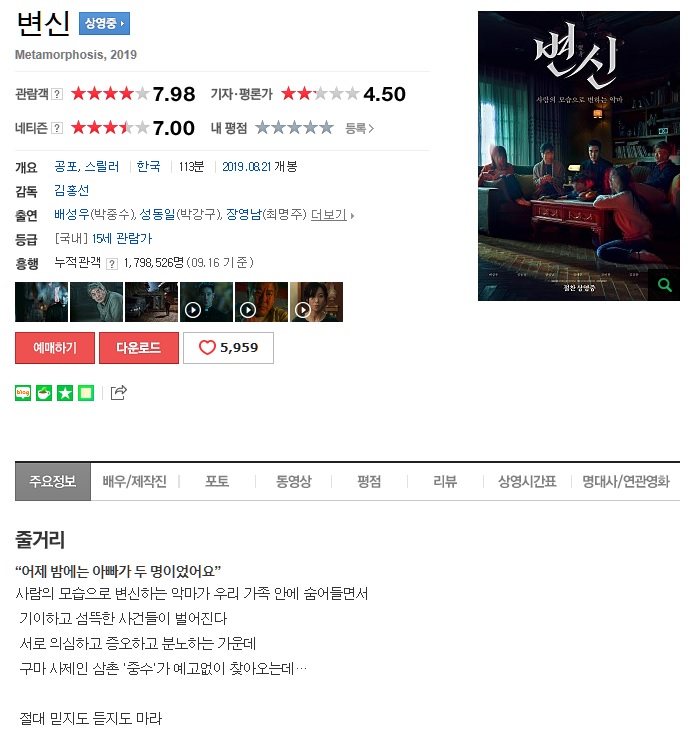Play the fourth video thumbnail

pos(207,302)
